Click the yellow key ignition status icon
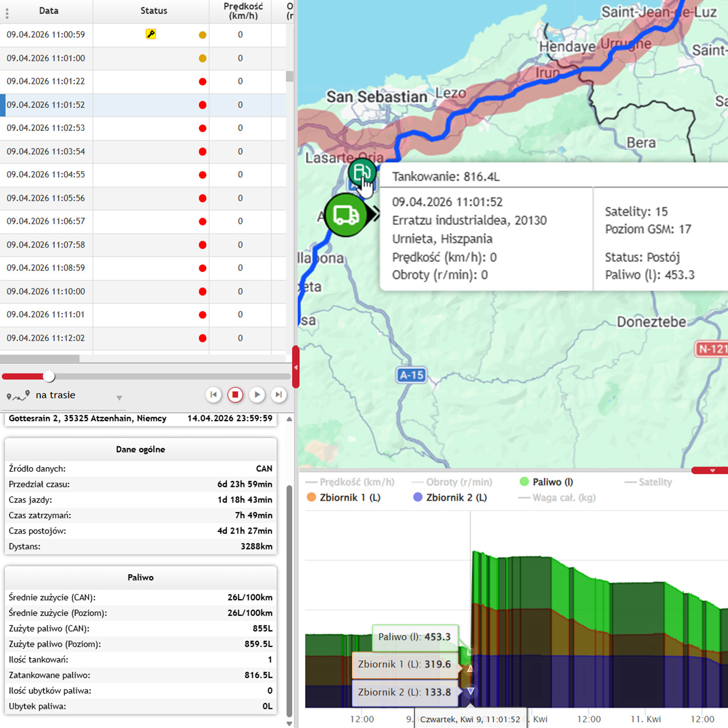728x728 pixels. [x=151, y=34]
